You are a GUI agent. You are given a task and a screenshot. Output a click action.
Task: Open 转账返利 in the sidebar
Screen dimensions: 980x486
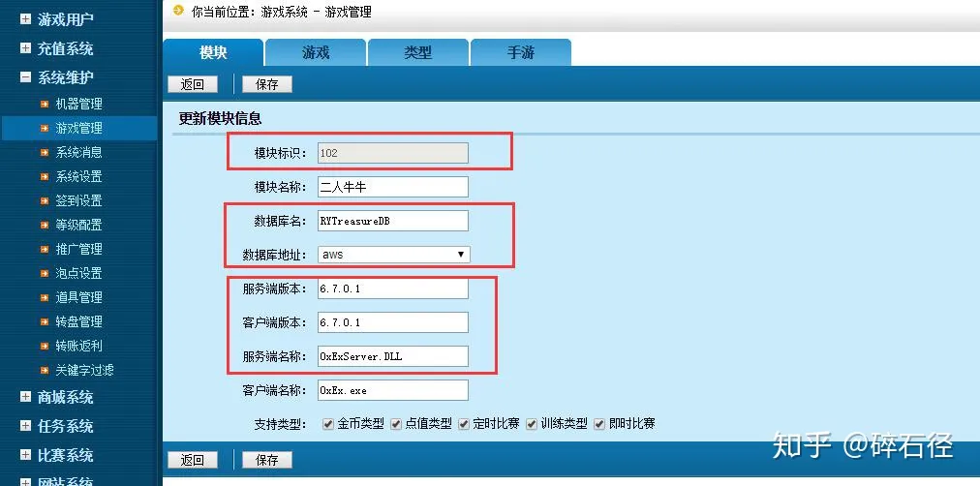pyautogui.click(x=78, y=346)
